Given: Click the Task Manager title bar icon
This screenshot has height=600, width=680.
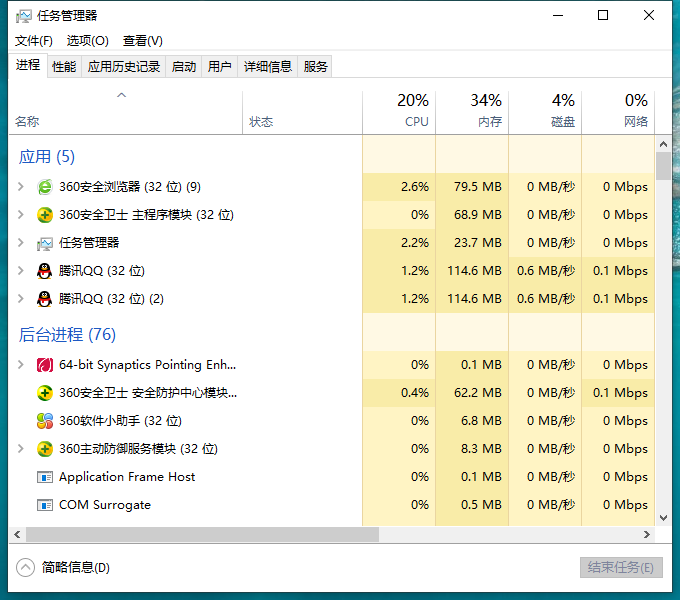Looking at the screenshot, I should [23, 16].
